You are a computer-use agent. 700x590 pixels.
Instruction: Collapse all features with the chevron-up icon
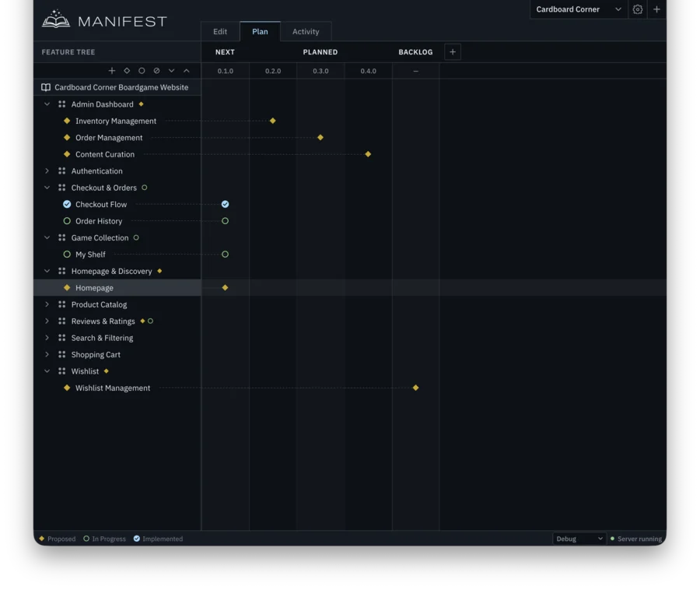click(186, 70)
